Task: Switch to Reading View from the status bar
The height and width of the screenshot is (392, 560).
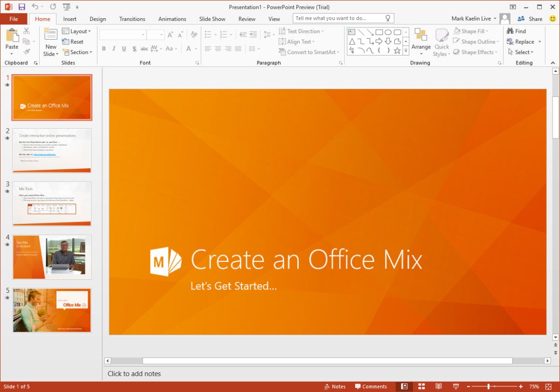Action: click(x=439, y=386)
